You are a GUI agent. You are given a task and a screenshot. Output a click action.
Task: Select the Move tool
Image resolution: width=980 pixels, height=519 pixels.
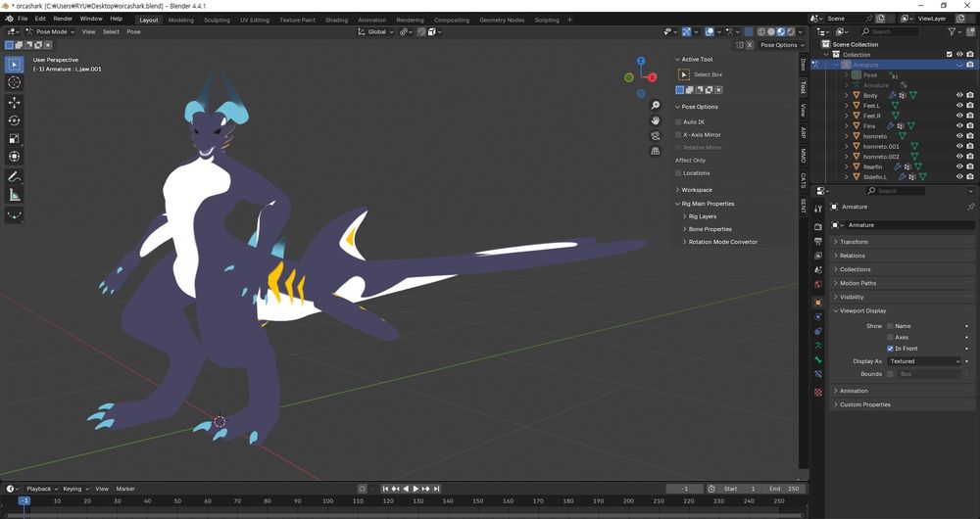click(15, 103)
